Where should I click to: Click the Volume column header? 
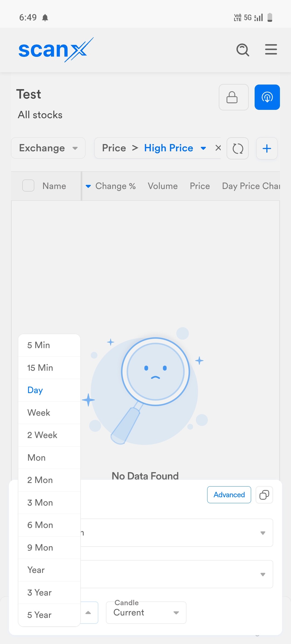click(163, 186)
